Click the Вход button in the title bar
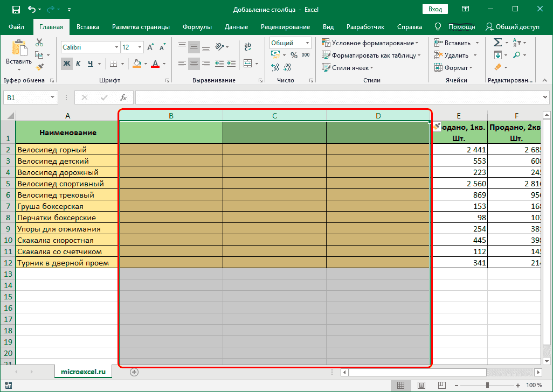The width and height of the screenshot is (553, 392). tap(435, 9)
